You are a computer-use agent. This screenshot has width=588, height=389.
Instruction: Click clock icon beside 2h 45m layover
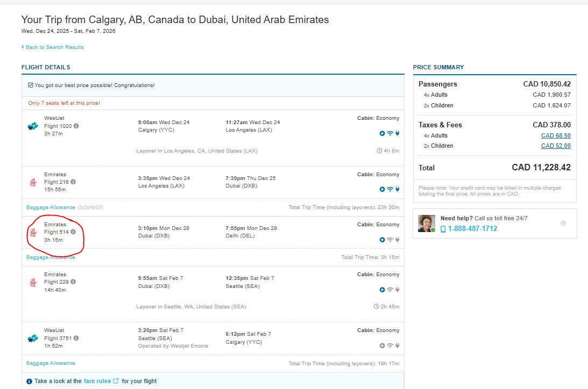click(x=376, y=307)
